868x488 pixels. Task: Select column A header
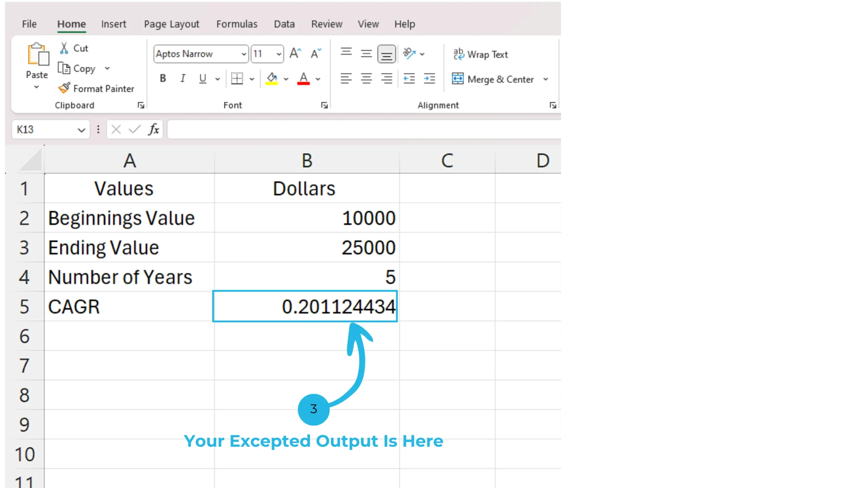point(130,160)
